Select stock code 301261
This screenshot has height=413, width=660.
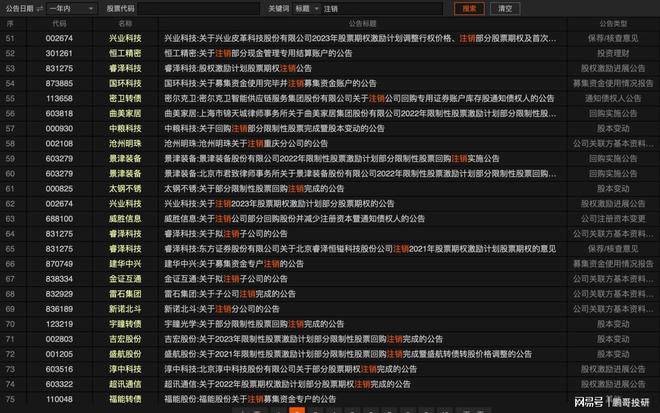coord(59,53)
